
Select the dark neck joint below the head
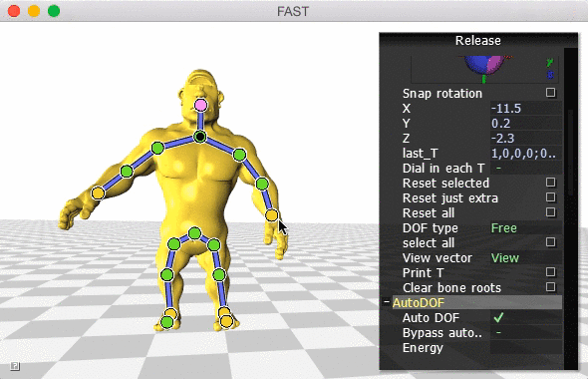point(200,137)
